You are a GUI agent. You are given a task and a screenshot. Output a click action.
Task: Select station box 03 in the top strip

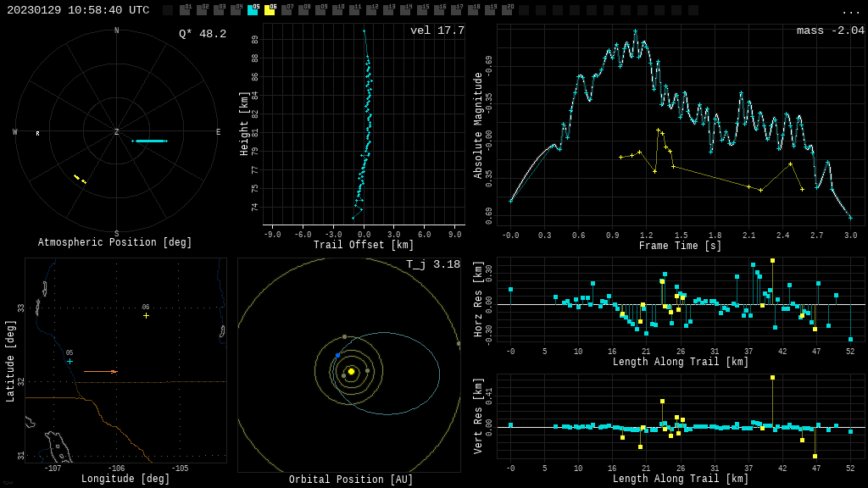[x=220, y=10]
